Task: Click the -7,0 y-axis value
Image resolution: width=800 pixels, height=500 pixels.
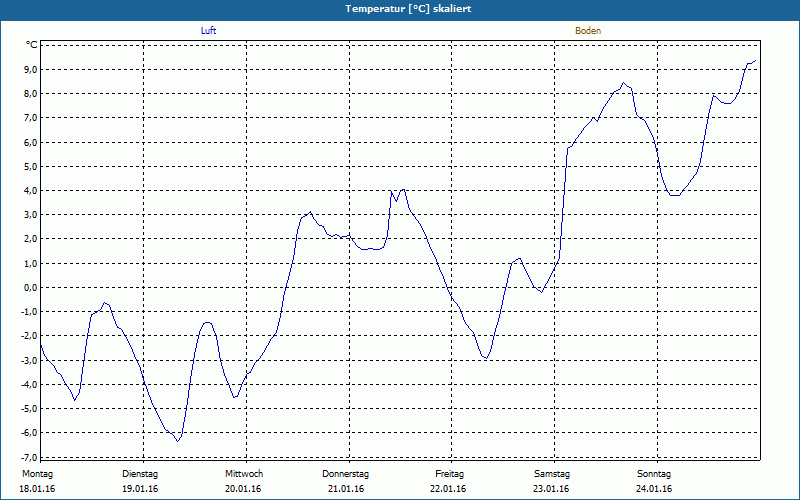Action: 28,457
